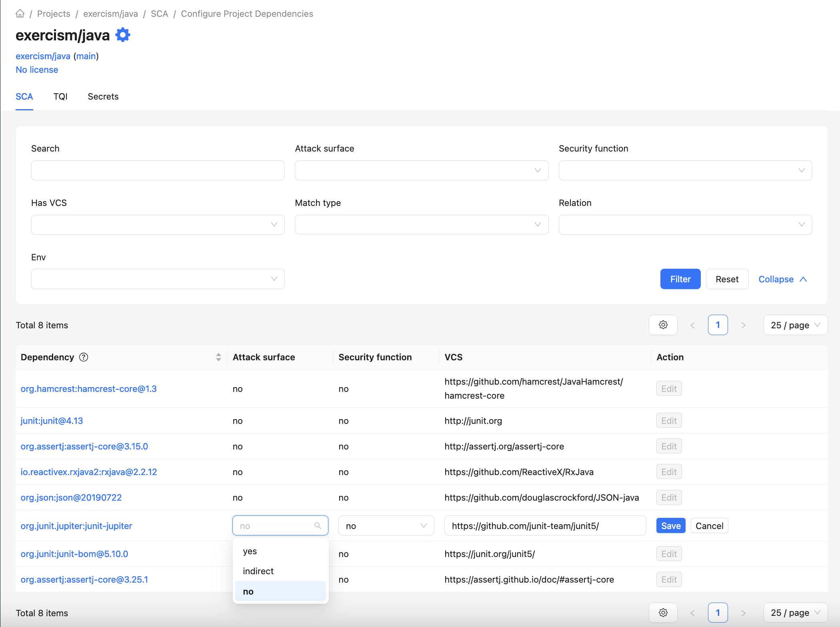This screenshot has width=840, height=627.
Task: Click the Dependency column help icon
Action: [84, 357]
